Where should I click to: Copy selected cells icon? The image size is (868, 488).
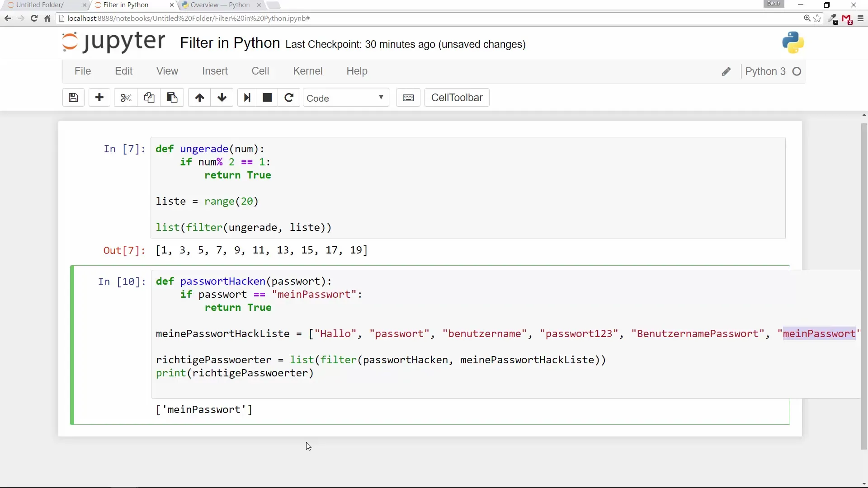tap(149, 98)
